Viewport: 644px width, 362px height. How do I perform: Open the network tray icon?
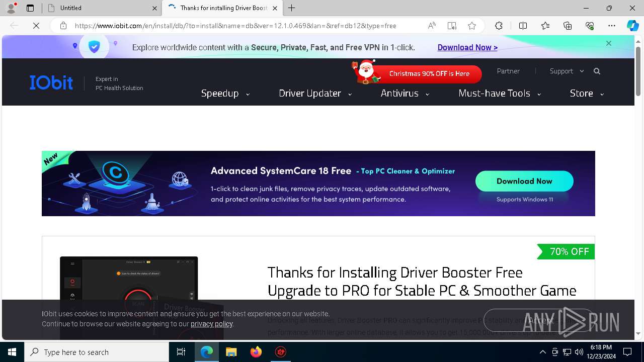pyautogui.click(x=567, y=352)
